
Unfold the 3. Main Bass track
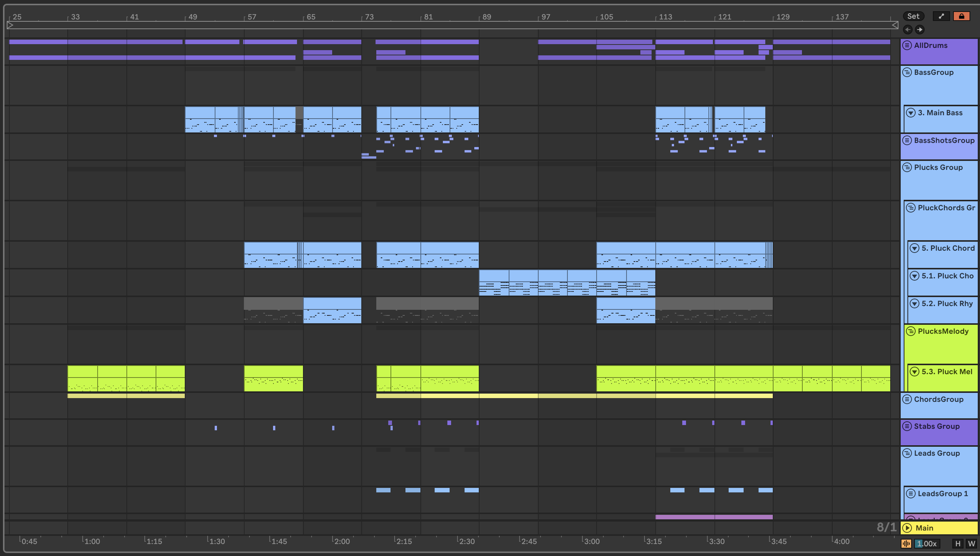tap(911, 113)
